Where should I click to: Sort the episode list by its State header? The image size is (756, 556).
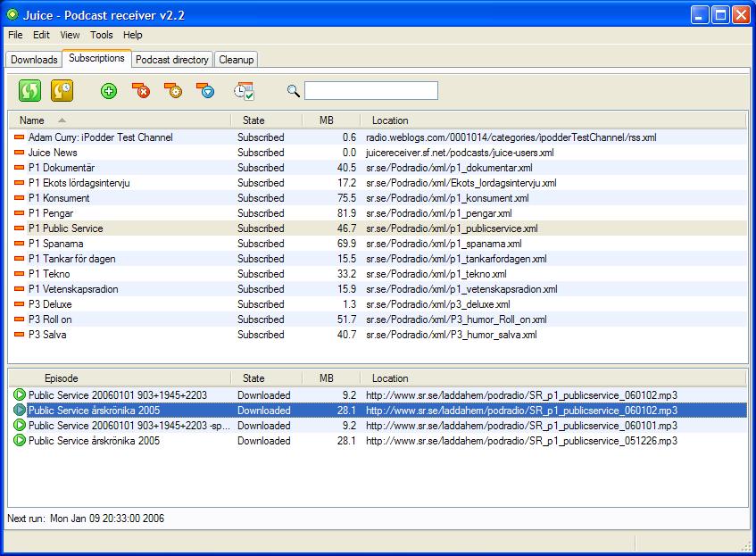(x=267, y=378)
